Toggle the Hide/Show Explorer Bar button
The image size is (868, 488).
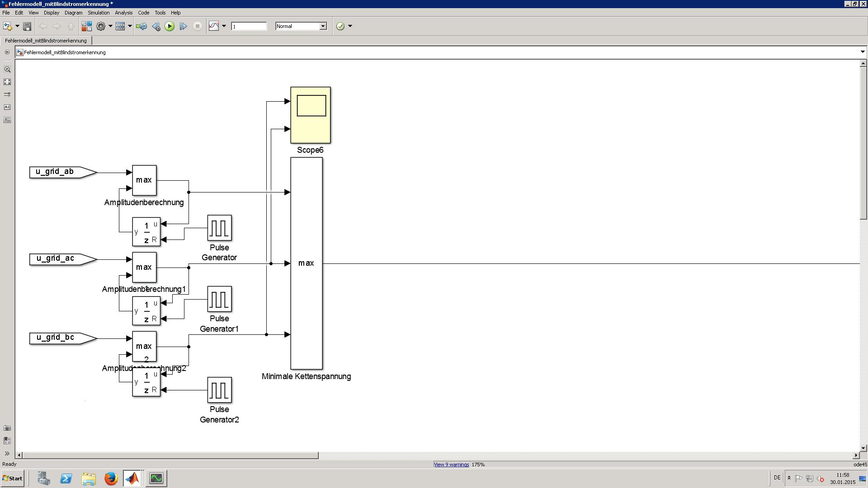tap(7, 52)
